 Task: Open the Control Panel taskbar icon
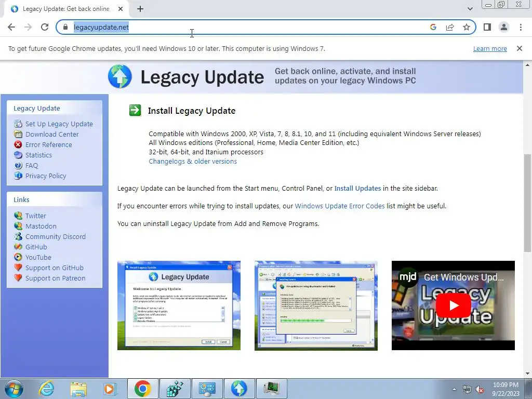pyautogui.click(x=207, y=389)
